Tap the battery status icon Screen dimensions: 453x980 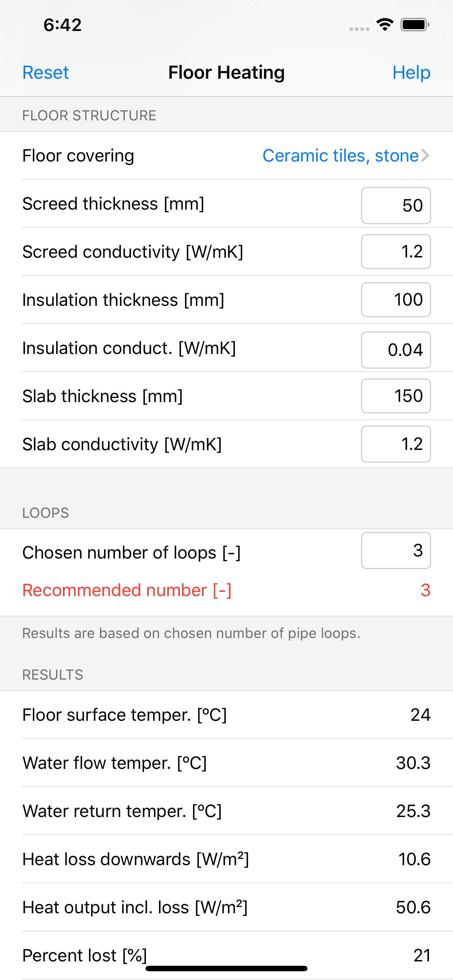click(x=415, y=25)
